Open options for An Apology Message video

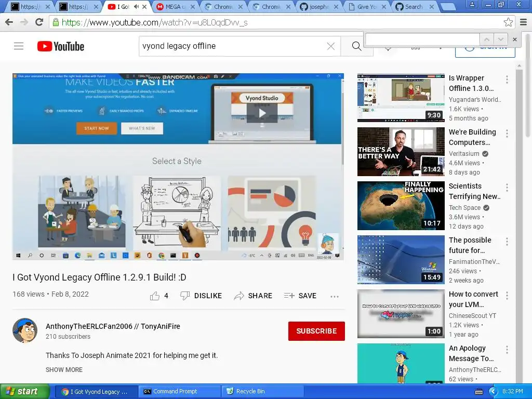coord(507,350)
